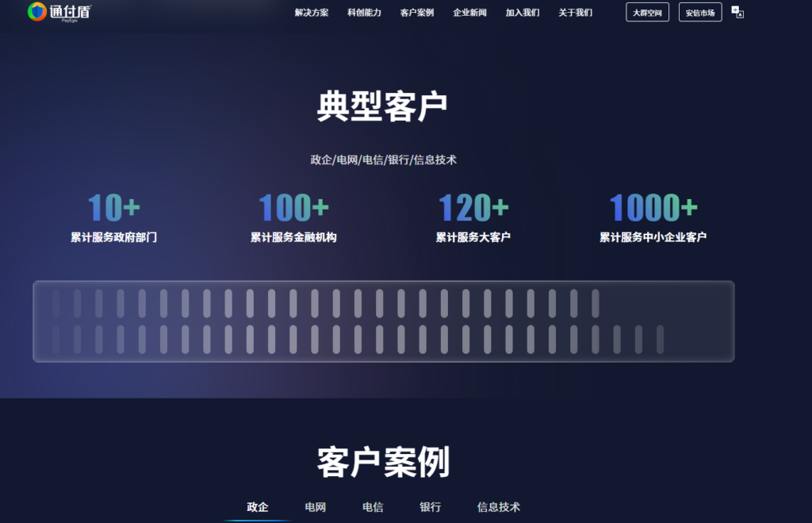This screenshot has width=812, height=523.
Task: Open the 解决方案 menu
Action: point(312,13)
